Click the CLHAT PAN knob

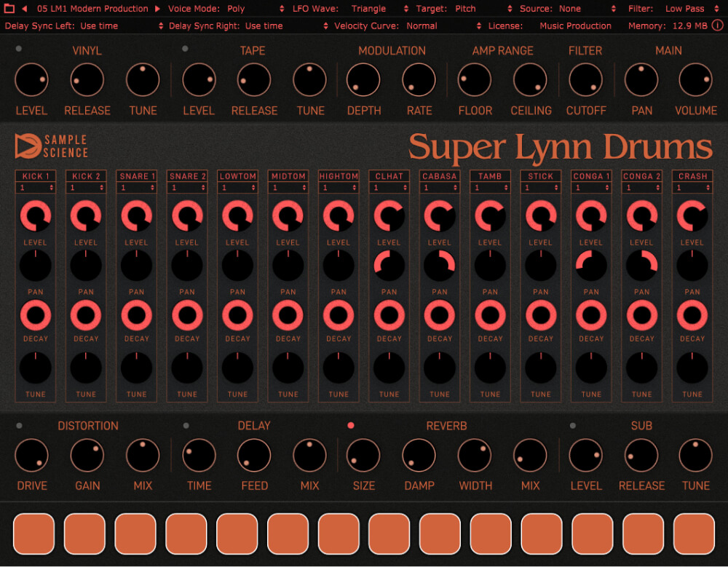tap(389, 266)
